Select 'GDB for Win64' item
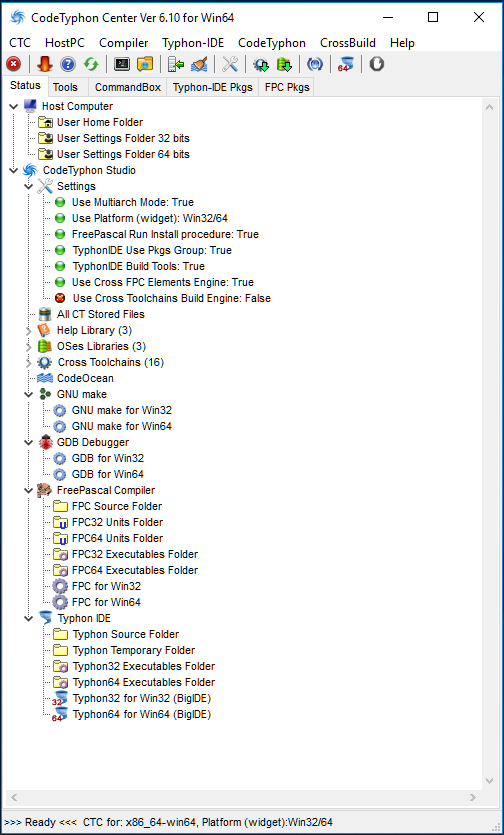Viewport: 504px width, 835px height. (108, 474)
